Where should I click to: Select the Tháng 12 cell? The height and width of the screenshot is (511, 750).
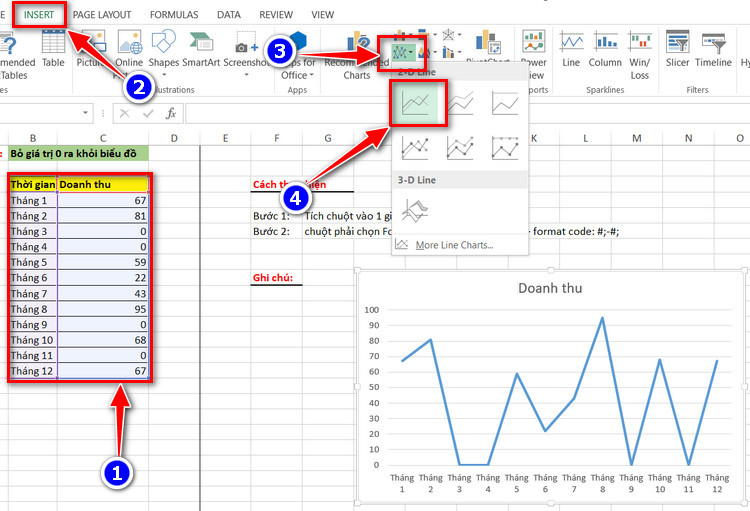(x=33, y=371)
